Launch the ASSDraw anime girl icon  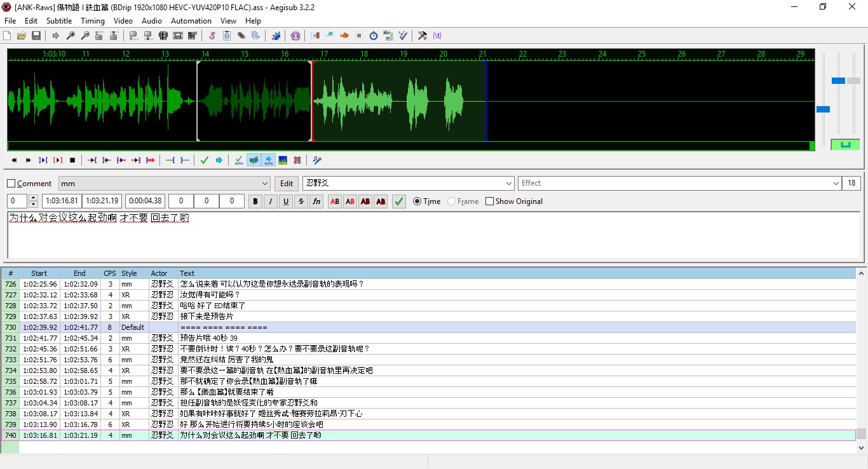295,36
